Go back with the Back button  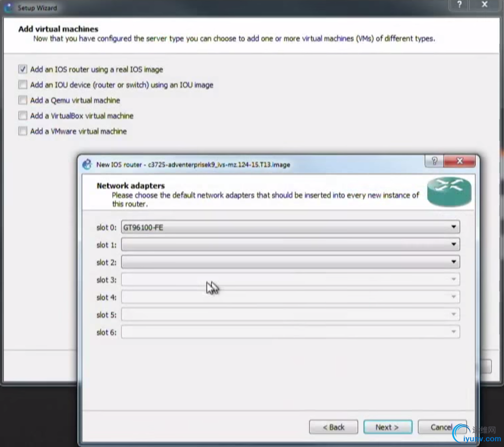(333, 427)
